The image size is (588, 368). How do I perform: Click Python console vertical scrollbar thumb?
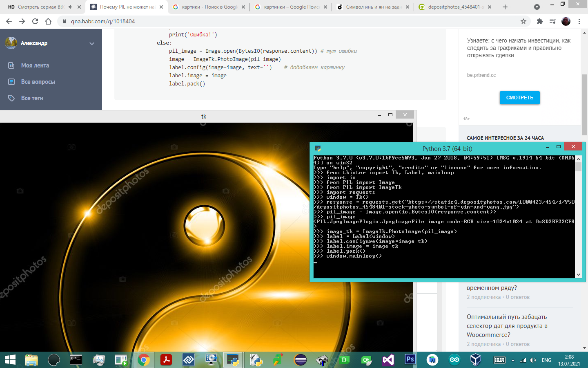click(x=578, y=167)
